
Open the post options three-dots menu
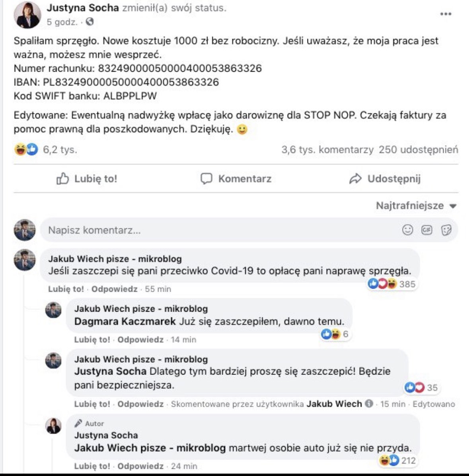tap(446, 14)
